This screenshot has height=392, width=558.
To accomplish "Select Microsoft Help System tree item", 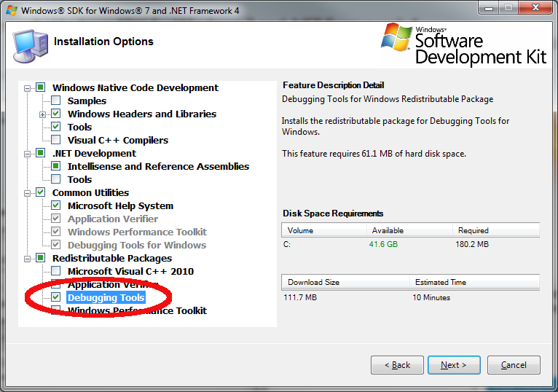I will coord(120,206).
